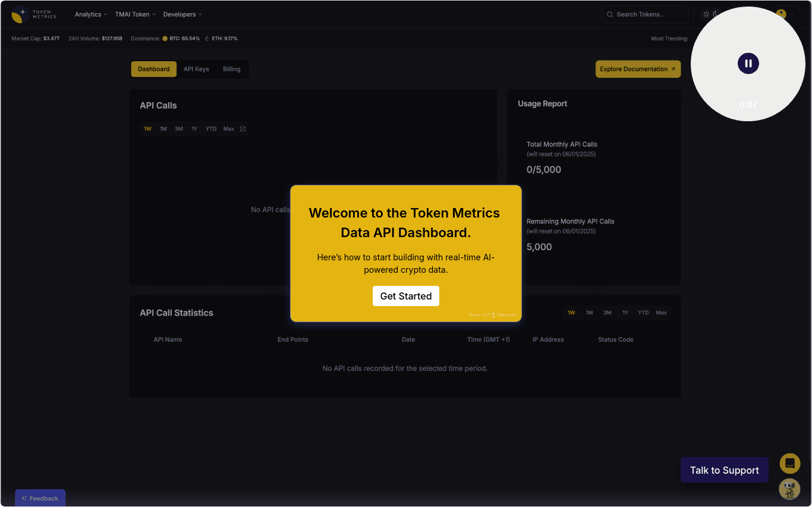The image size is (812, 507).
Task: Click the API Name column header
Action: coord(168,339)
